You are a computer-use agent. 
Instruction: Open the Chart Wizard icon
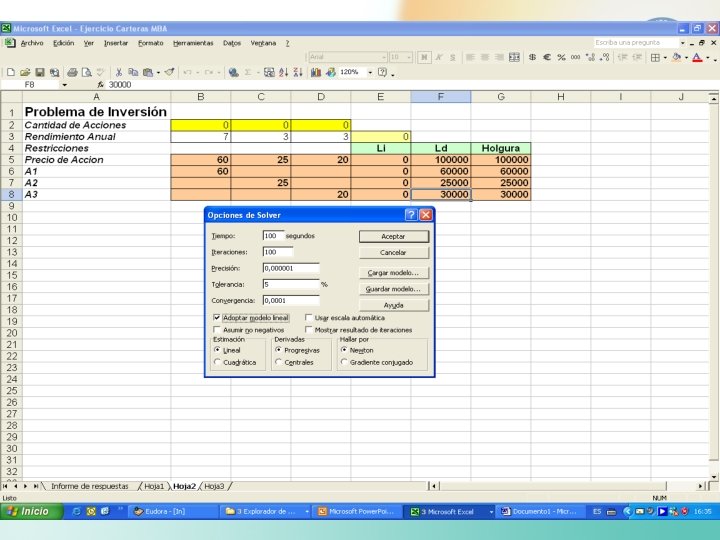pyautogui.click(x=315, y=72)
